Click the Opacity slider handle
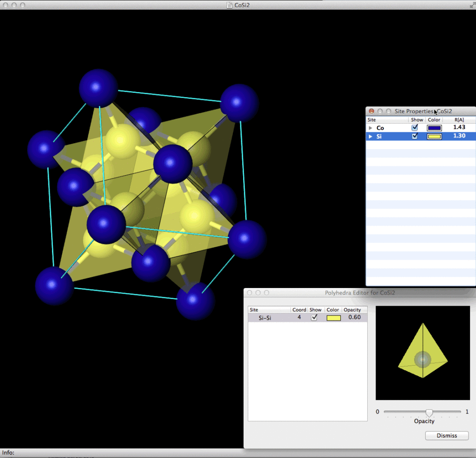This screenshot has width=476, height=458. point(429,413)
